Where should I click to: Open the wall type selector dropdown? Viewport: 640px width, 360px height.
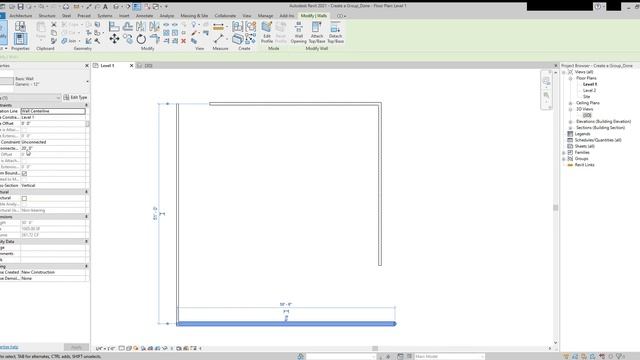[x=87, y=82]
